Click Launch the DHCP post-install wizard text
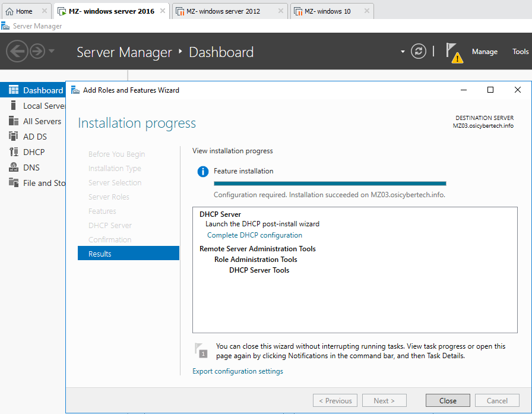The height and width of the screenshot is (414, 532). point(262,224)
